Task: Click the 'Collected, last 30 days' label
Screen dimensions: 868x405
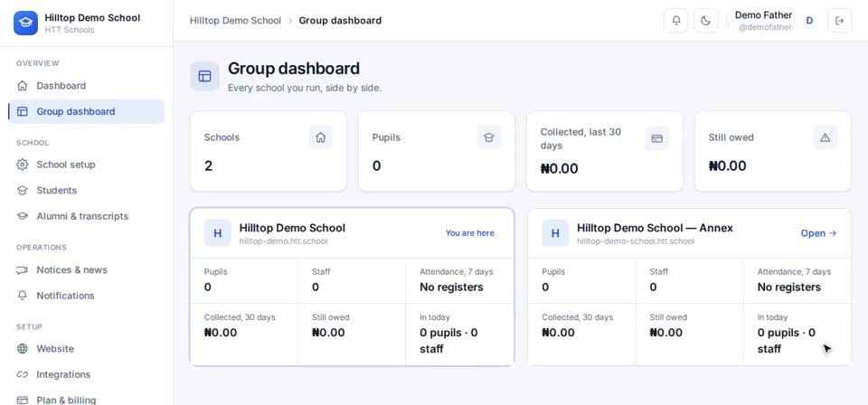Action: point(580,139)
